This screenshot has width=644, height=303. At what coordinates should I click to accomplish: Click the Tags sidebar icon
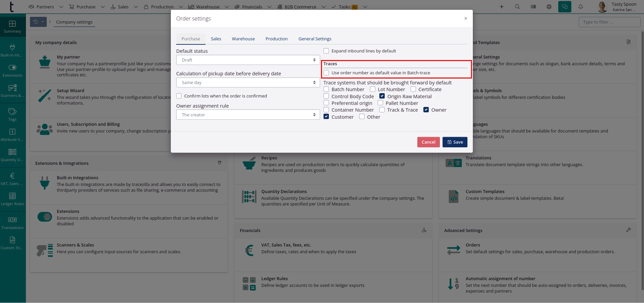[12, 114]
